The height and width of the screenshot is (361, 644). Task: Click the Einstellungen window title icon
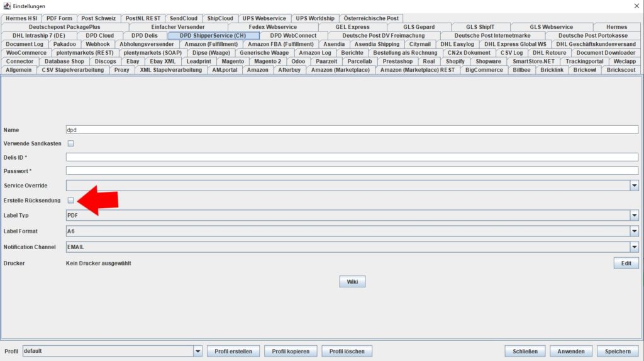click(x=7, y=6)
